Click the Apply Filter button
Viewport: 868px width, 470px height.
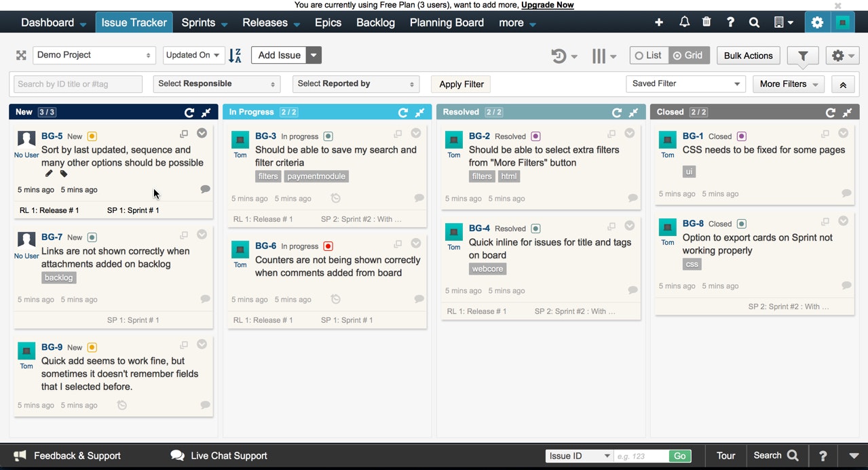point(461,84)
